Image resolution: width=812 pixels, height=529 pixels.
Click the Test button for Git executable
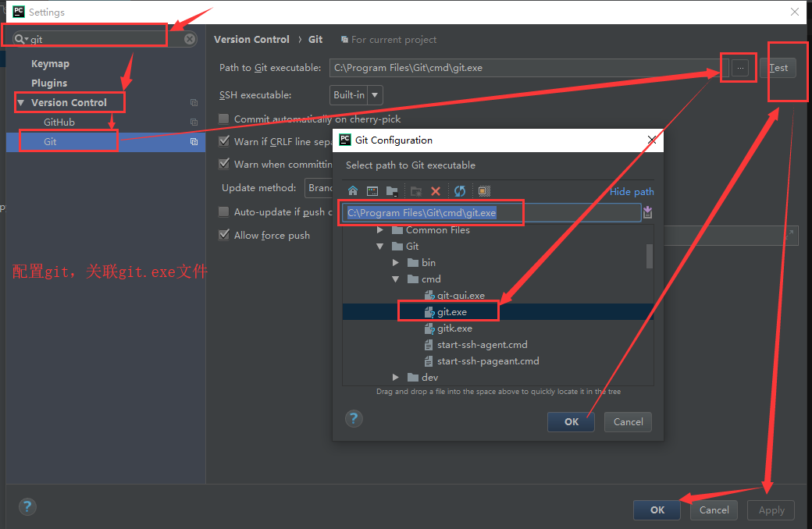pyautogui.click(x=778, y=68)
